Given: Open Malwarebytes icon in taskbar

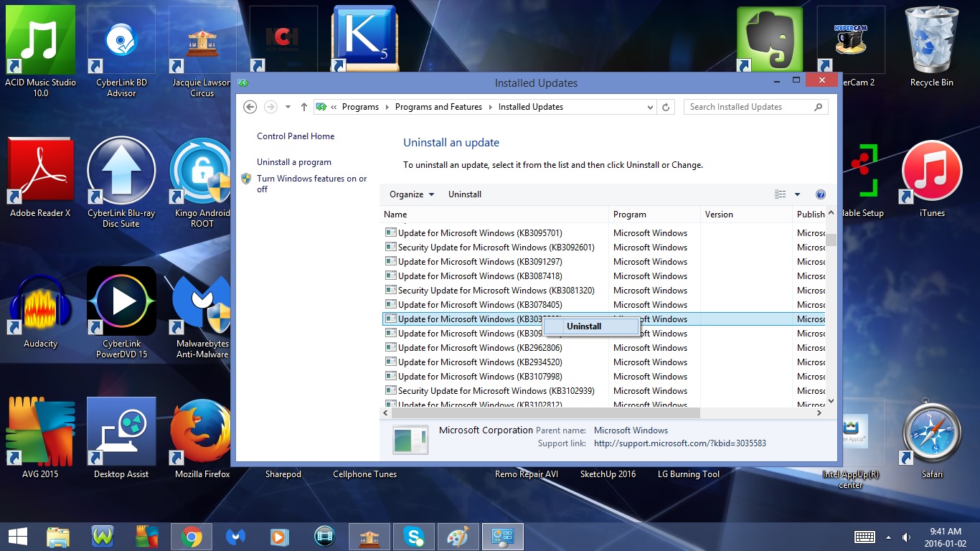Looking at the screenshot, I should (236, 537).
